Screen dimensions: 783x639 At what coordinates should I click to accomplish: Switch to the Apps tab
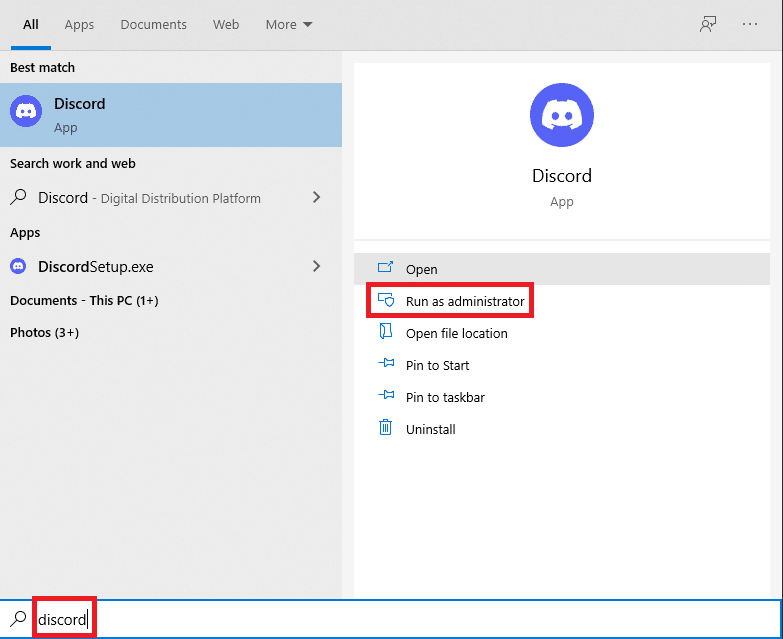(79, 24)
